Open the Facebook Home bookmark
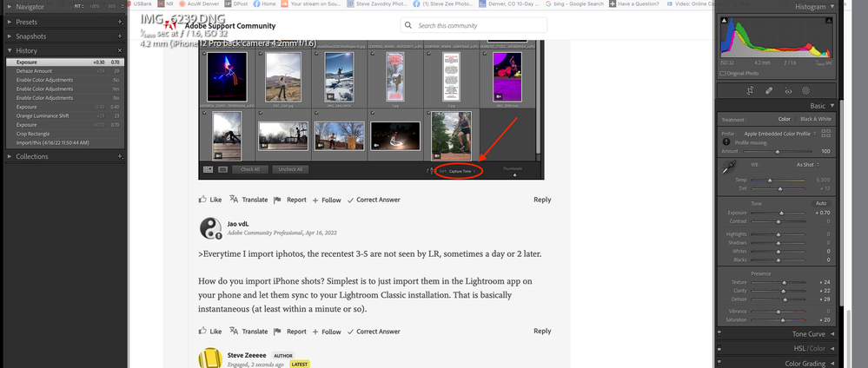The image size is (868, 368). coord(264,3)
